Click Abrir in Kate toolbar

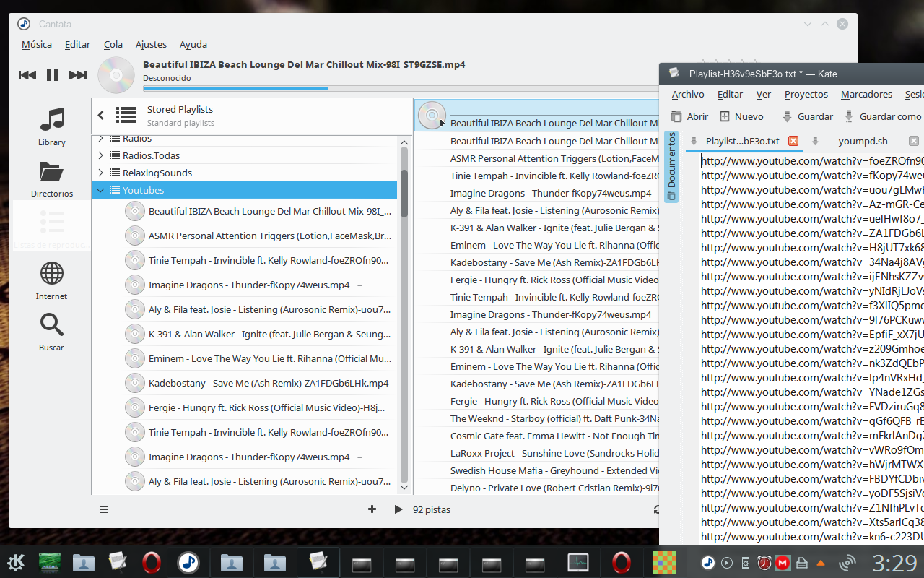[x=689, y=116]
